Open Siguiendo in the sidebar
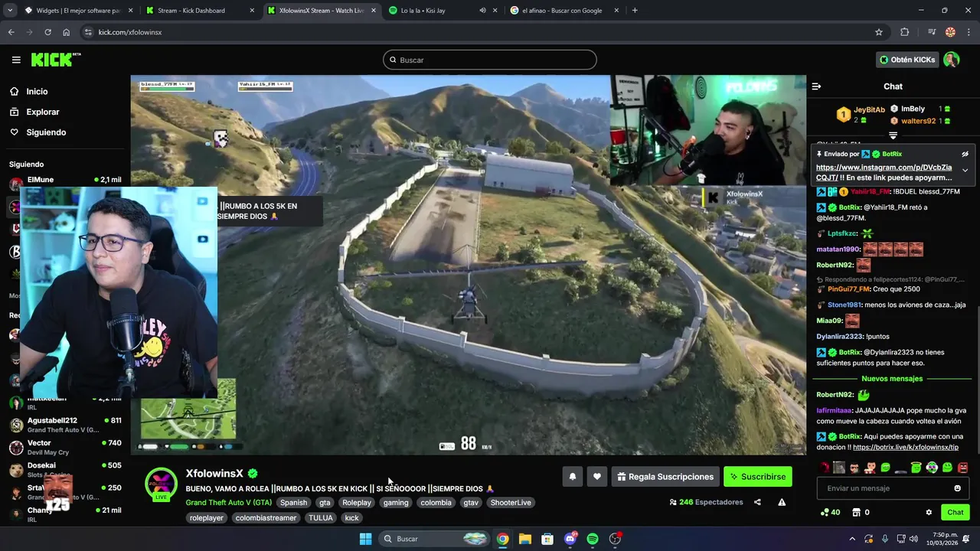 click(x=46, y=132)
